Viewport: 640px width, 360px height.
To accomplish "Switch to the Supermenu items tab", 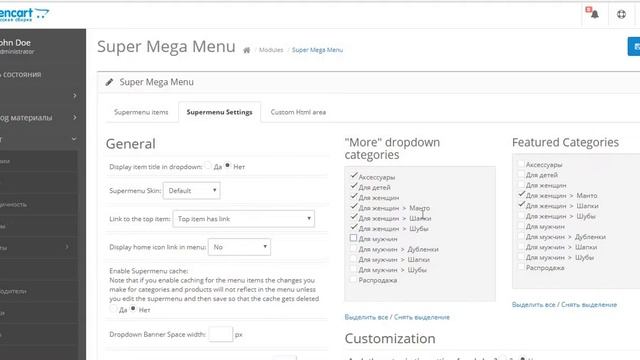I will pyautogui.click(x=141, y=112).
